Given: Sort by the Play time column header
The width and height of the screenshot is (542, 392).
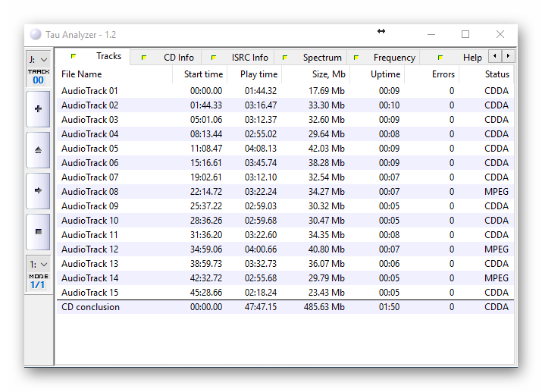Looking at the screenshot, I should coord(258,74).
